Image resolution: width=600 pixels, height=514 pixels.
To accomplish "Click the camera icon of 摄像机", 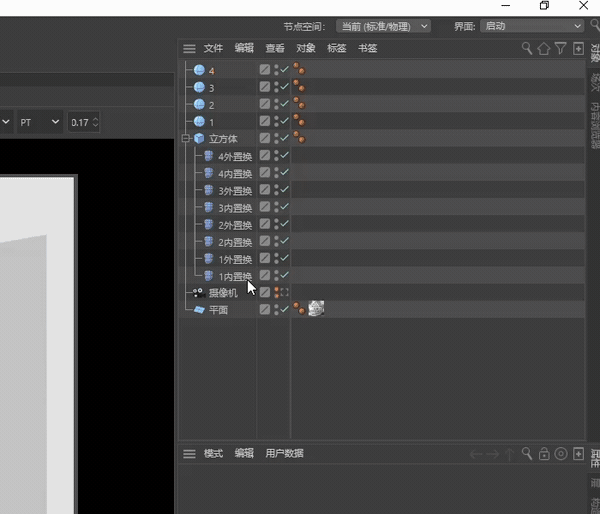I will (199, 293).
